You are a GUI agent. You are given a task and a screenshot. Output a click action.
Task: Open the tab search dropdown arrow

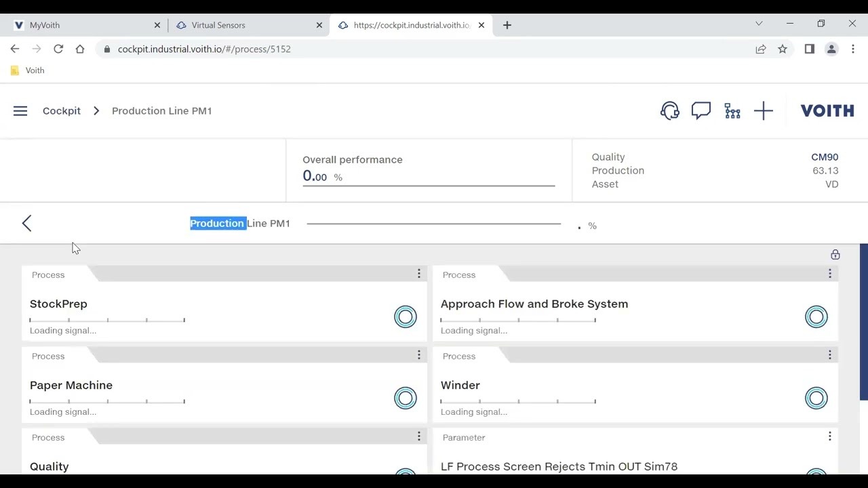click(759, 24)
